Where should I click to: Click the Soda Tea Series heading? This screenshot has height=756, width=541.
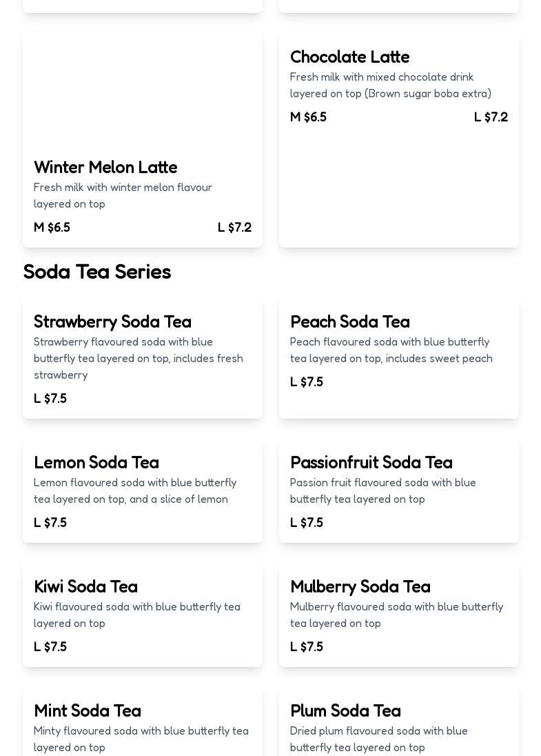click(x=96, y=272)
